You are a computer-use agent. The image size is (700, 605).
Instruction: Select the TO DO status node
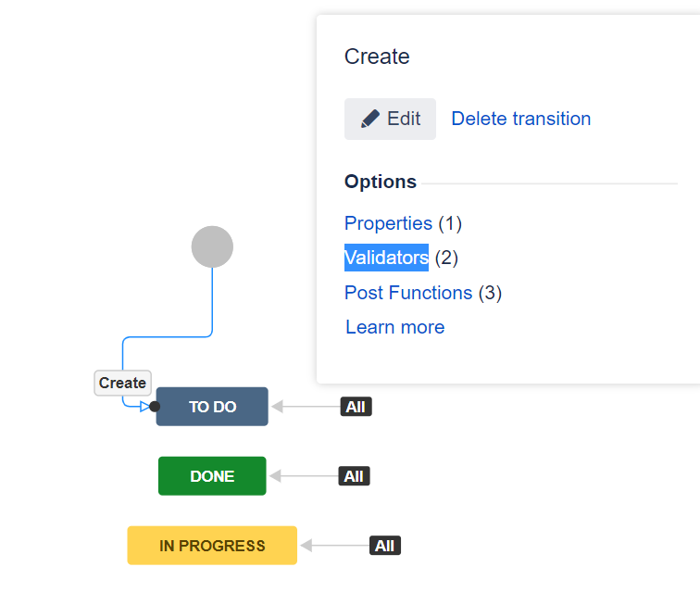coord(212,407)
